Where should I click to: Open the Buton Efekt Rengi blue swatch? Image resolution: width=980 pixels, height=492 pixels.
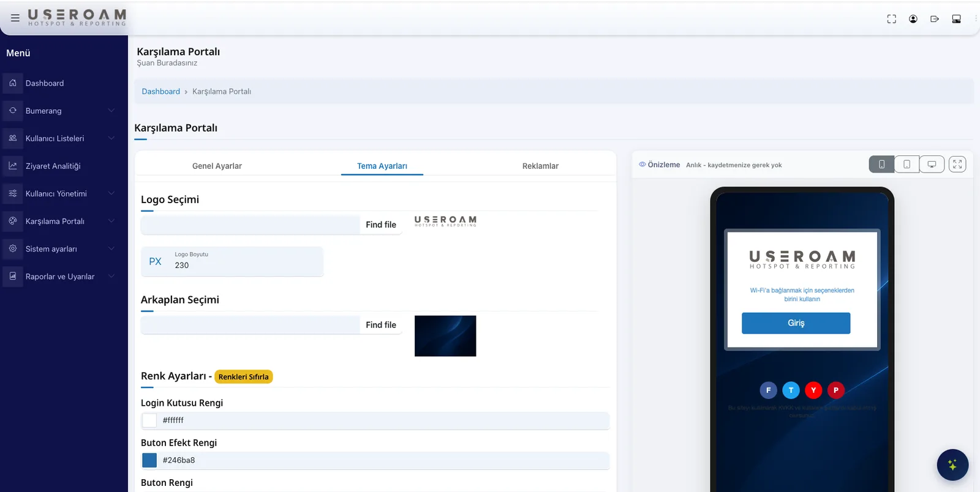149,460
